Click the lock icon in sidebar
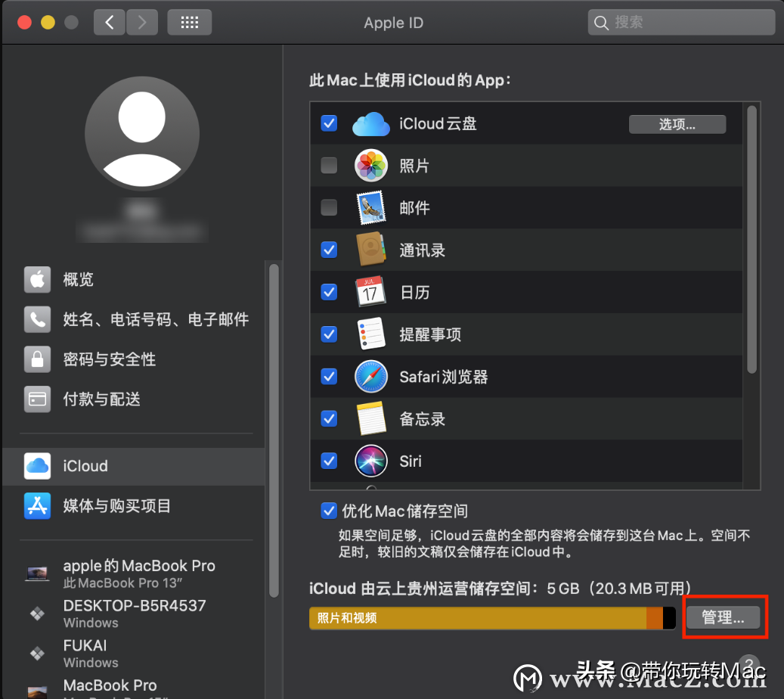Screen dimensions: 784x699 pyautogui.click(x=38, y=359)
